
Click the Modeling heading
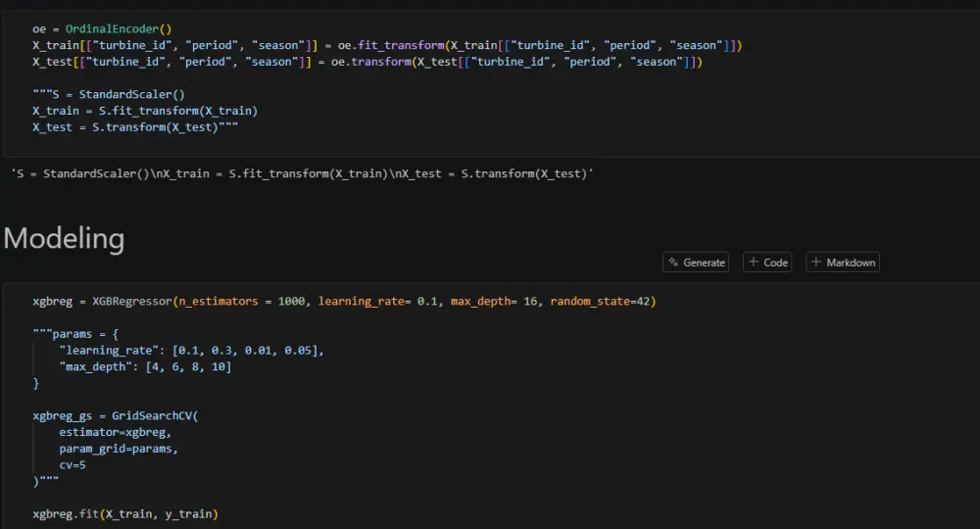[x=64, y=239]
